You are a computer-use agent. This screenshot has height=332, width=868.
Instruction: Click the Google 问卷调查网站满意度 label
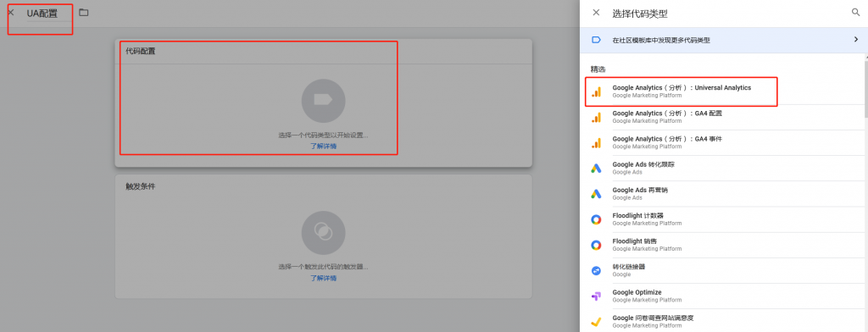tap(653, 318)
